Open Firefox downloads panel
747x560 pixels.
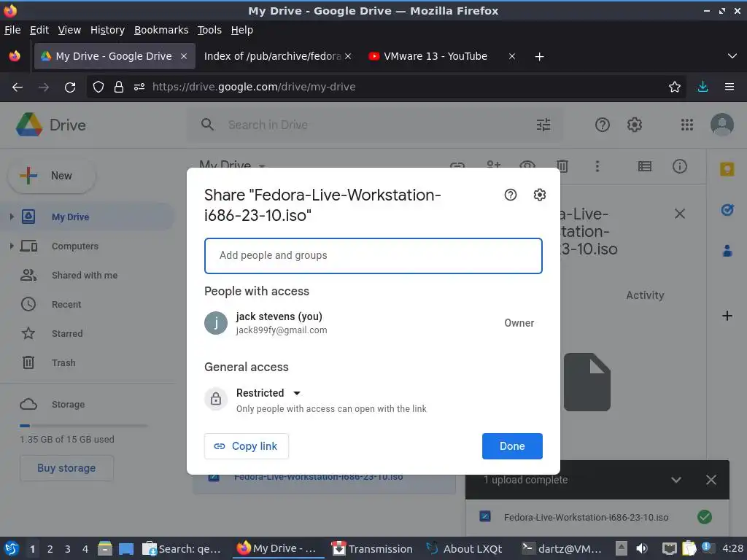click(703, 87)
